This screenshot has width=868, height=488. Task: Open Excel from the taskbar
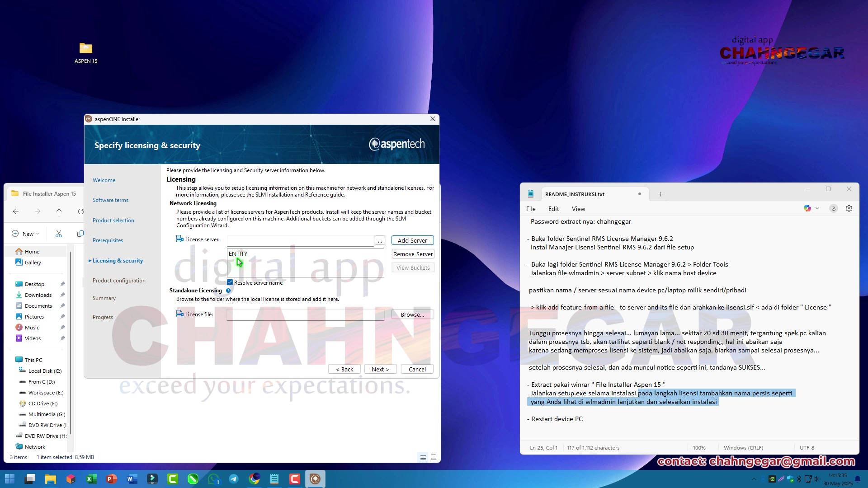pyautogui.click(x=91, y=479)
